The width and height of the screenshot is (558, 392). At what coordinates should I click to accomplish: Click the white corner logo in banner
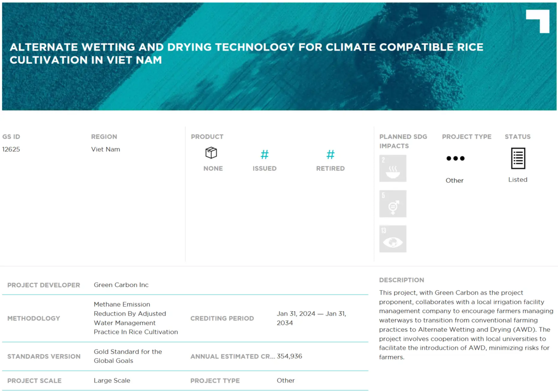(x=538, y=21)
